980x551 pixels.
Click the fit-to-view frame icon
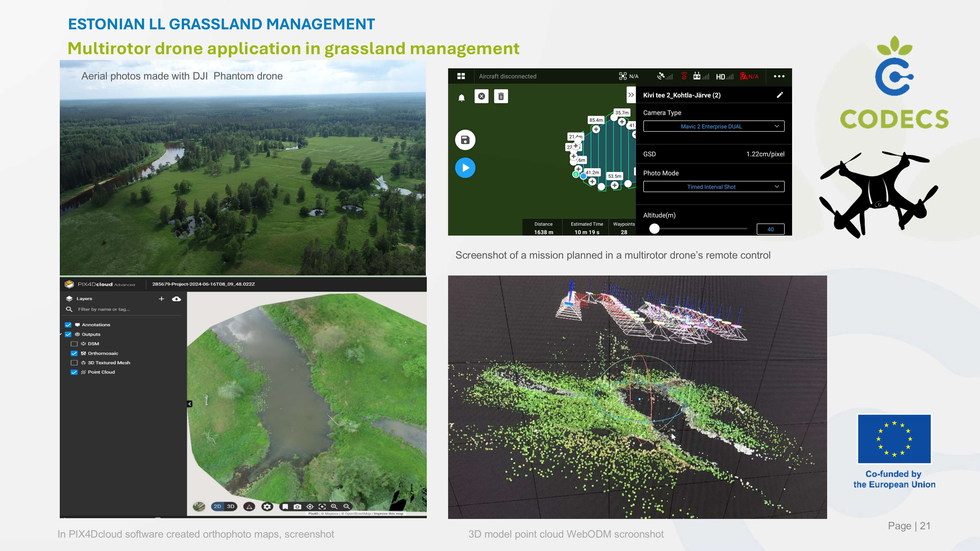point(322,506)
